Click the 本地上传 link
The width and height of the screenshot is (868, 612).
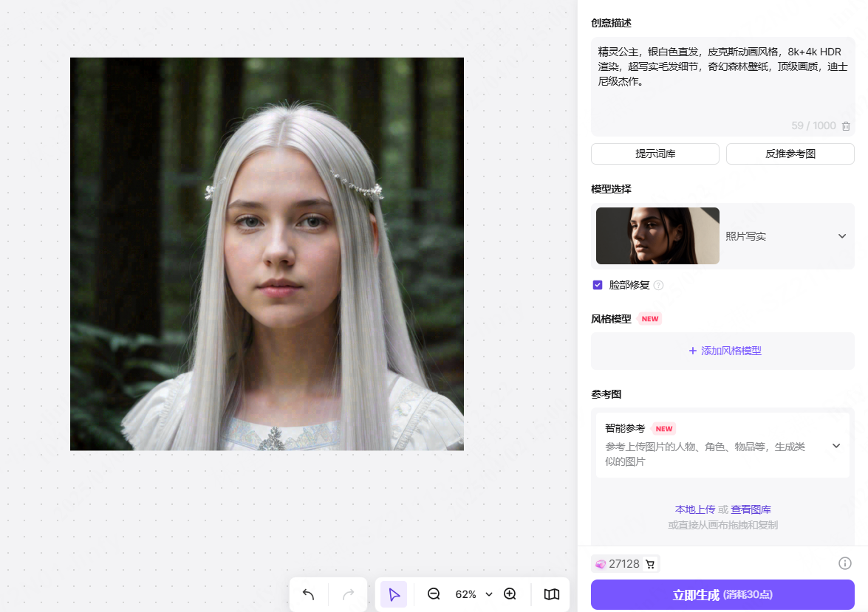point(694,509)
